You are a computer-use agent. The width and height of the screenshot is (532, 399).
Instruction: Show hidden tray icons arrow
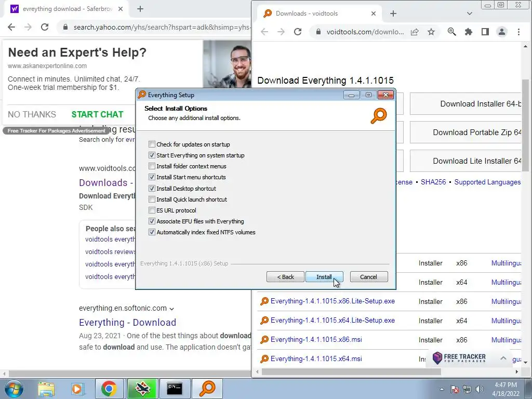click(x=442, y=389)
